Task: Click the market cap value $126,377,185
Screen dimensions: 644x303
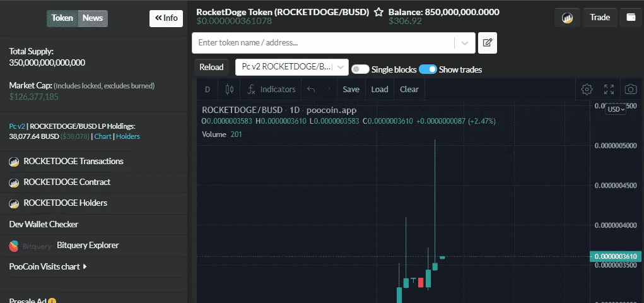Action: click(33, 97)
